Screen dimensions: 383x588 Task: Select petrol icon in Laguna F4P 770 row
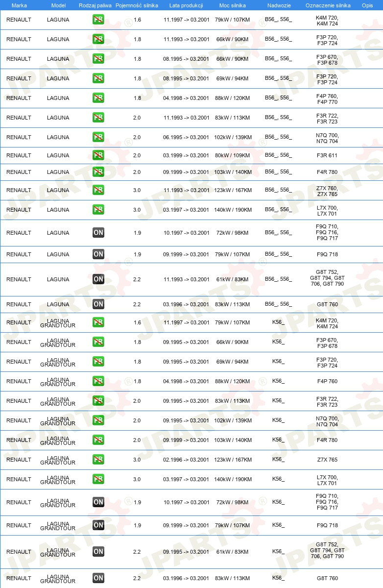tap(98, 98)
